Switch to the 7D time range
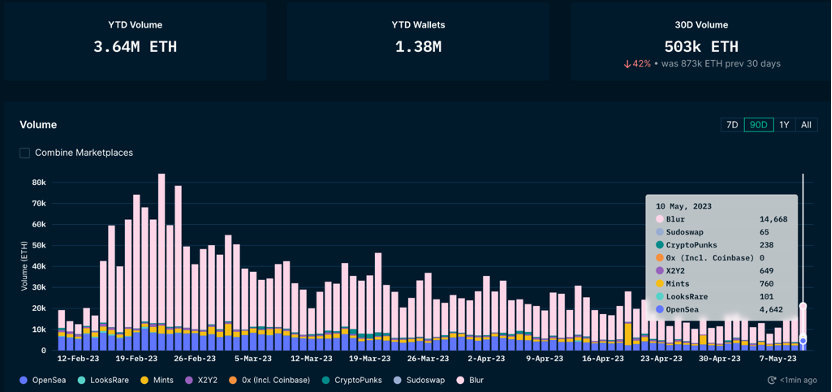 (x=732, y=125)
